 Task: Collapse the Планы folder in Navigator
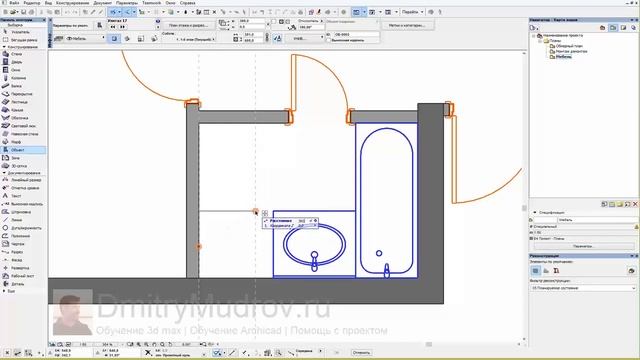[540, 41]
